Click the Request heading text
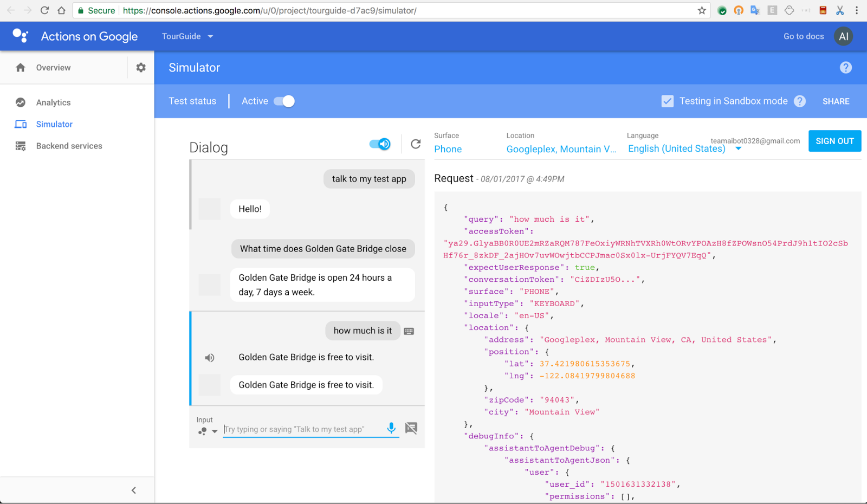Image resolution: width=867 pixels, height=504 pixels. pos(454,178)
